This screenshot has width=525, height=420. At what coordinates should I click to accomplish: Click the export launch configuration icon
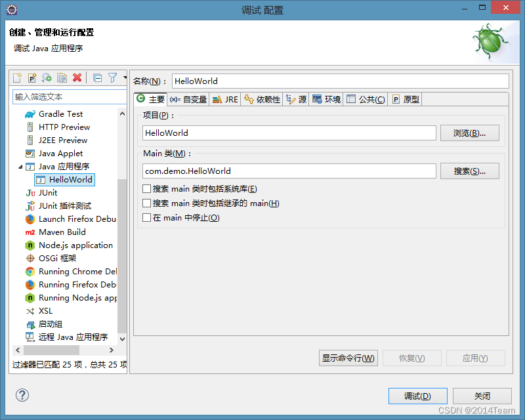tap(47, 77)
